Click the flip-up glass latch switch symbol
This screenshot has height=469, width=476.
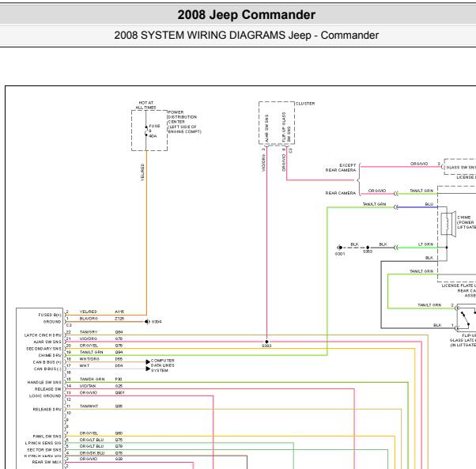coord(467,316)
